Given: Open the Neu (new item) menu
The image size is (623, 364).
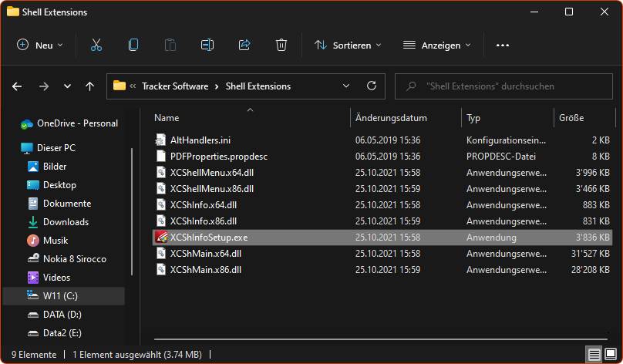Looking at the screenshot, I should pos(40,45).
